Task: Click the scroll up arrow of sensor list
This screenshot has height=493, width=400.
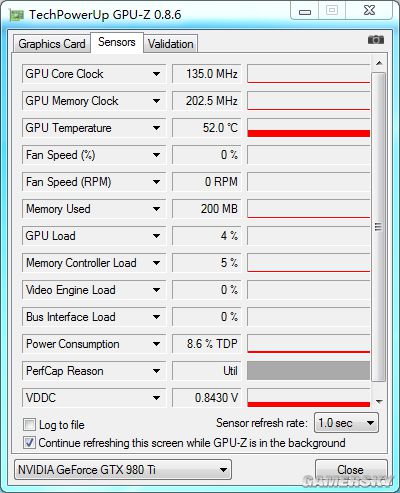Action: click(379, 63)
